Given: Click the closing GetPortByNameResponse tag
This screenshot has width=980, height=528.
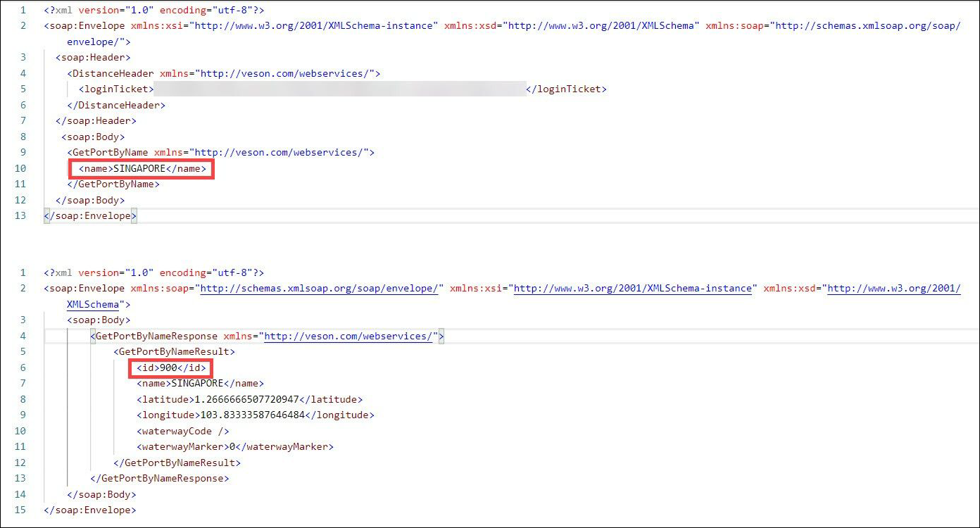Looking at the screenshot, I should (160, 479).
